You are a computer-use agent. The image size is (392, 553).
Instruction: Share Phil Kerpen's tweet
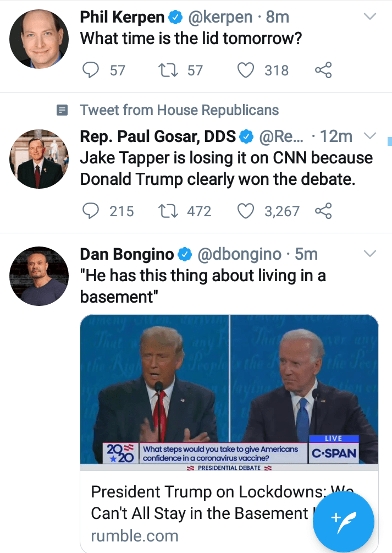pos(323,70)
